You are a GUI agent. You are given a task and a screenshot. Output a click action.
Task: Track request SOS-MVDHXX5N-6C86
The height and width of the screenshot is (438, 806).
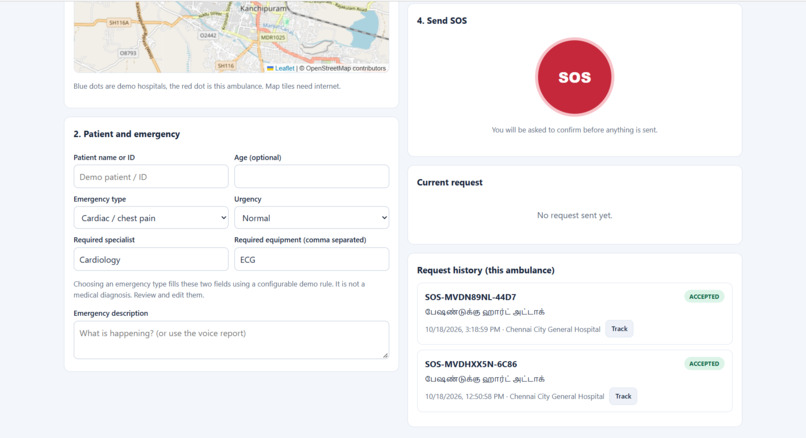coord(623,396)
